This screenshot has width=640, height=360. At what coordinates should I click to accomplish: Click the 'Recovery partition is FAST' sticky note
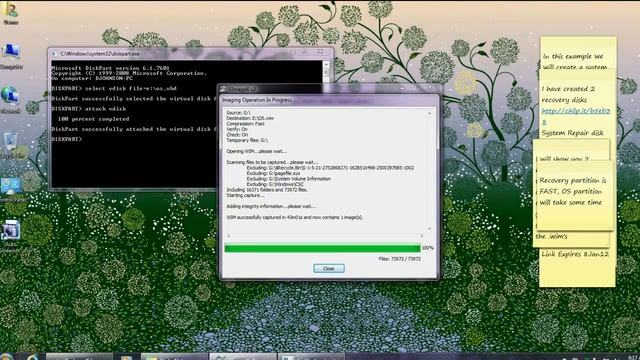pyautogui.click(x=575, y=195)
